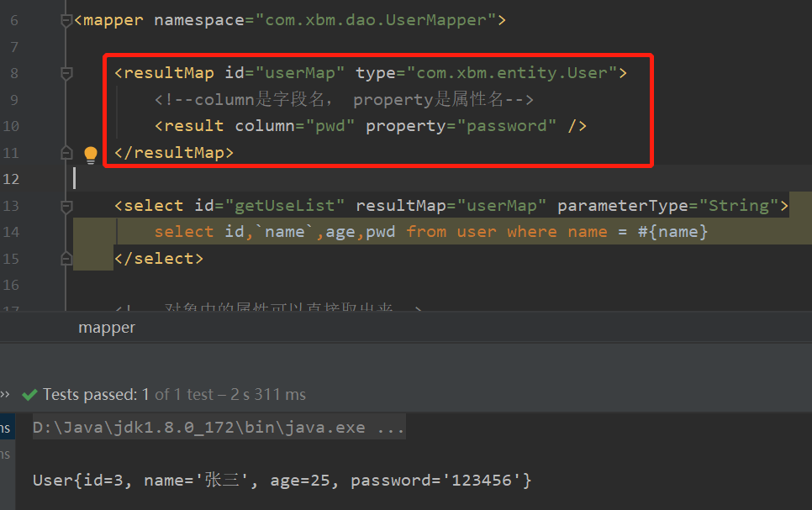The image size is (812, 510).
Task: Expand hidden toolbar items via the double chevron
Action: tap(5, 395)
